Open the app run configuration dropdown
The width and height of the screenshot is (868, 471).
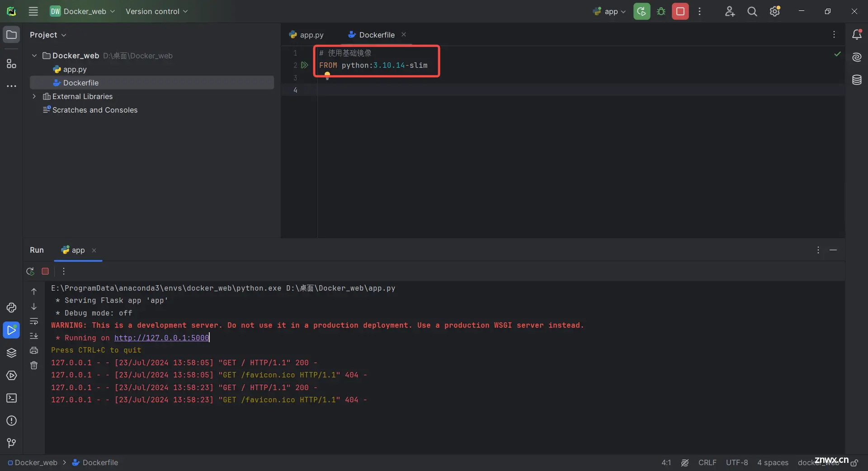609,11
